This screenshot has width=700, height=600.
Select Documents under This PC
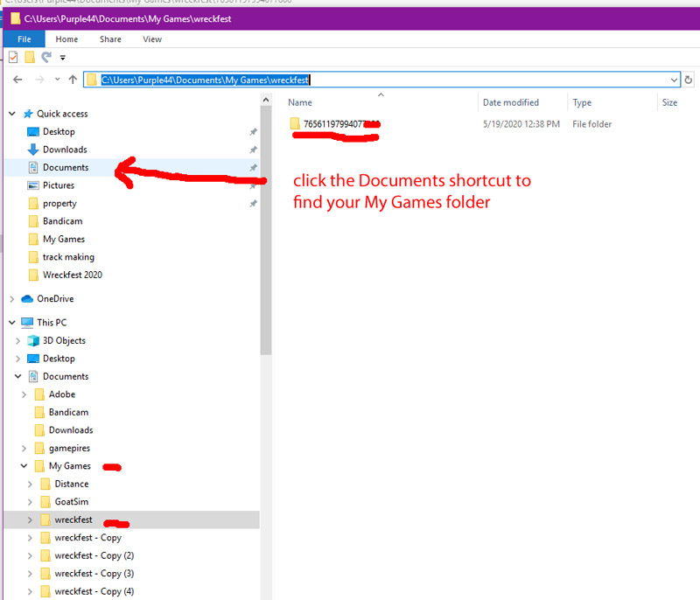tap(66, 376)
